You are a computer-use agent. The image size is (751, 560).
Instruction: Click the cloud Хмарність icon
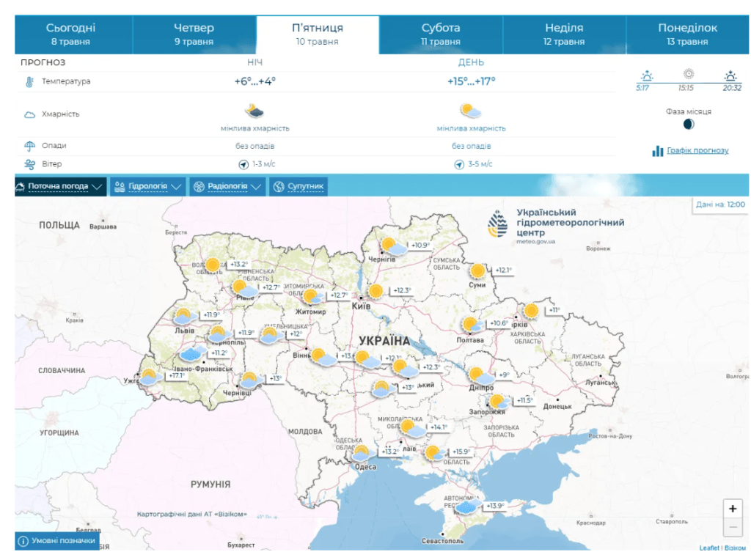[x=29, y=114]
